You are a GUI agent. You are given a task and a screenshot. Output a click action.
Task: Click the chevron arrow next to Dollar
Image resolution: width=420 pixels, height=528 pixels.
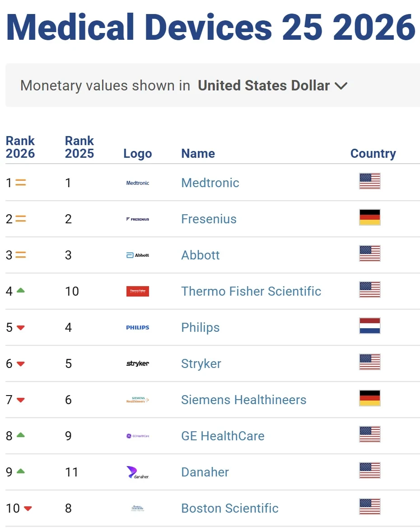tap(341, 86)
